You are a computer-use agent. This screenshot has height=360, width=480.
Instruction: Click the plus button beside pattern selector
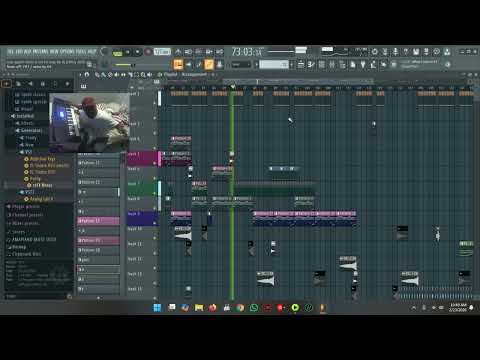coord(292,64)
